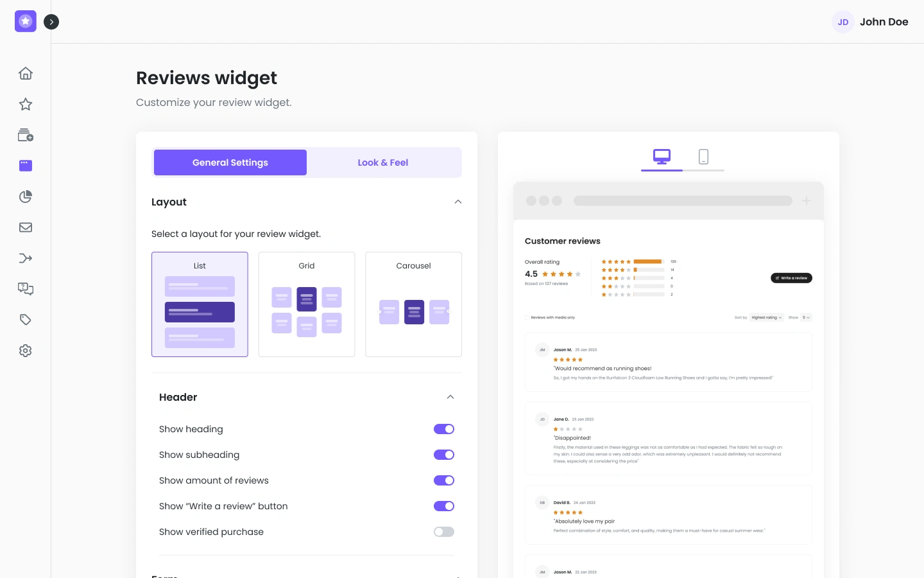Click David B. review "Absolutely love my pair"
Image resolution: width=924 pixels, height=578 pixels.
(x=669, y=515)
